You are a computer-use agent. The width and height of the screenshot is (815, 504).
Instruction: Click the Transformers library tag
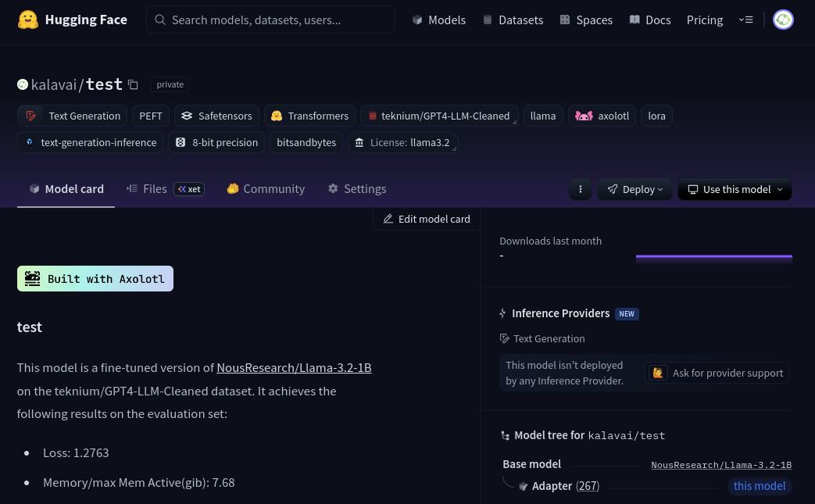(309, 116)
